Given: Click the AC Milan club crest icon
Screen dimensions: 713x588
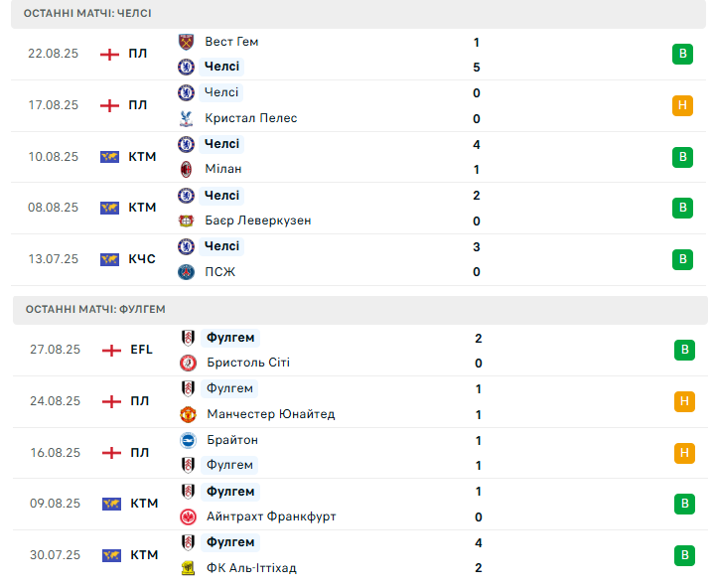Looking at the screenshot, I should click(186, 169).
